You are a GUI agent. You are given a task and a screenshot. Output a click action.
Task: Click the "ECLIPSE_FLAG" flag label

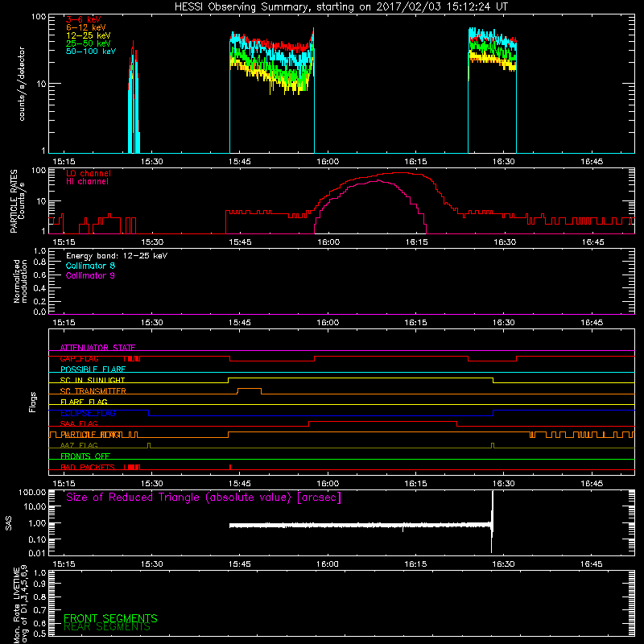[88, 413]
